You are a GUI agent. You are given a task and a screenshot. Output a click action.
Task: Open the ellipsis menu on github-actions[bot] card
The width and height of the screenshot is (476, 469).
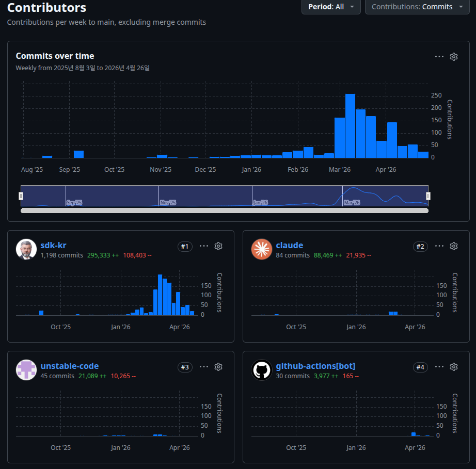pos(439,367)
